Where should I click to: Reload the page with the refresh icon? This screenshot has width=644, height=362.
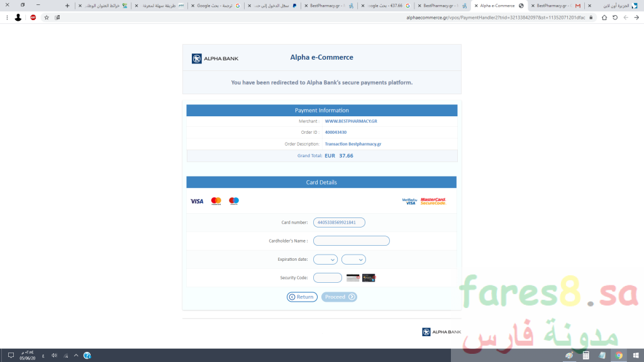tap(615, 18)
